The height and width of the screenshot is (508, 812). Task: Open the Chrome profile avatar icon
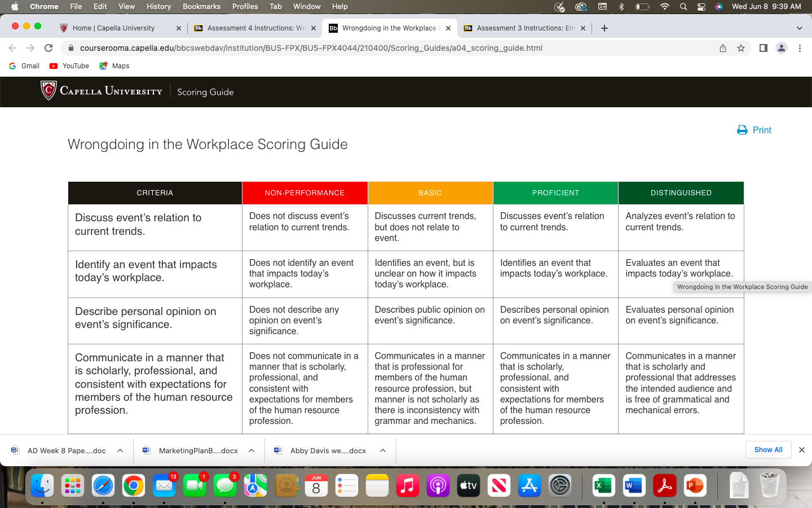[782, 48]
